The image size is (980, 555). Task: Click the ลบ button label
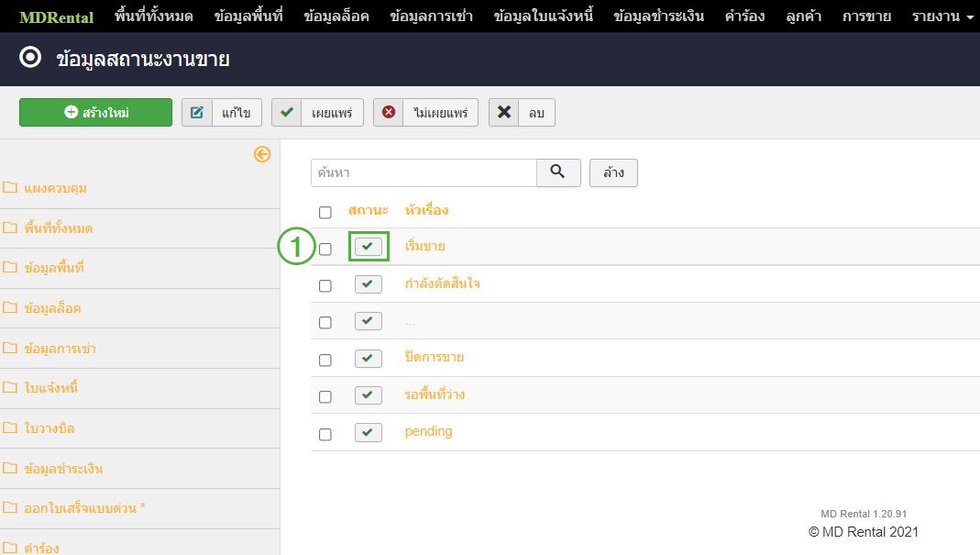[x=536, y=113]
